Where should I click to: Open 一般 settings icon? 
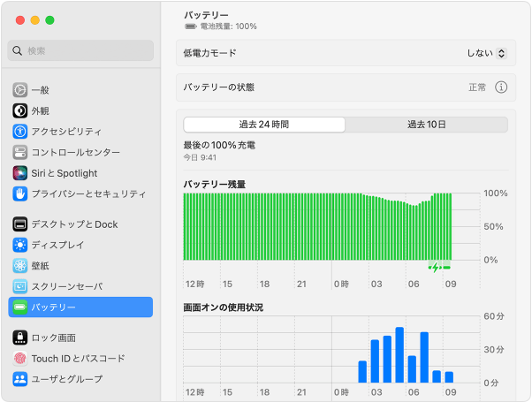(20, 90)
